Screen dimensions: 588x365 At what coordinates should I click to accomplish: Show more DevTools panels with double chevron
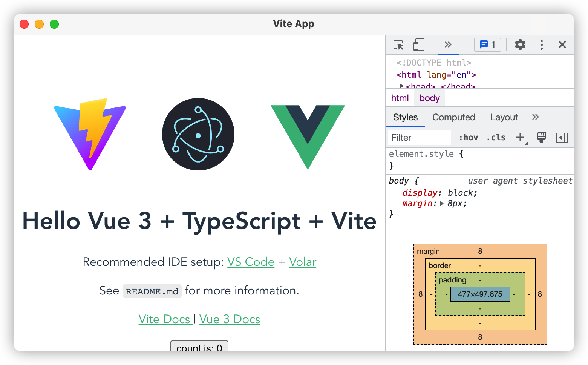[x=448, y=44]
